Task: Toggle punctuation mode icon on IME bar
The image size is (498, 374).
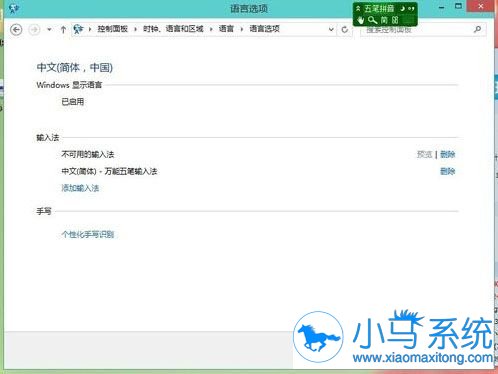Action: [412, 9]
